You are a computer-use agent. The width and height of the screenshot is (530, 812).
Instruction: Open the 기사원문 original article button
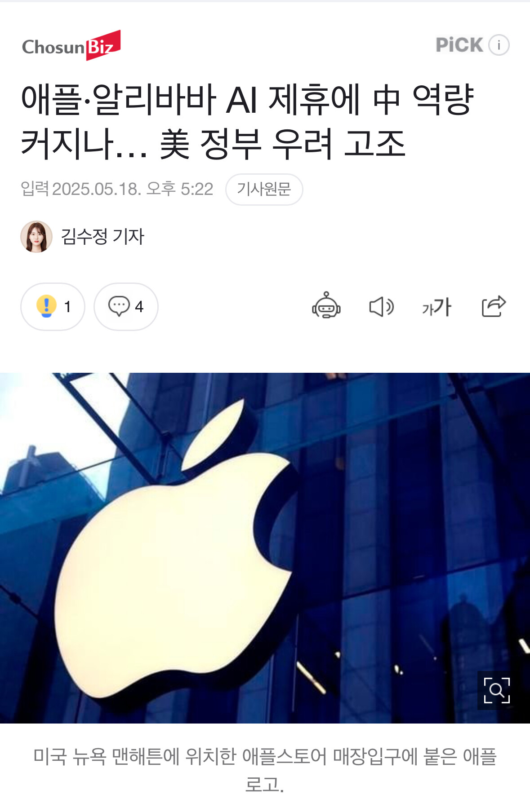[x=264, y=189]
